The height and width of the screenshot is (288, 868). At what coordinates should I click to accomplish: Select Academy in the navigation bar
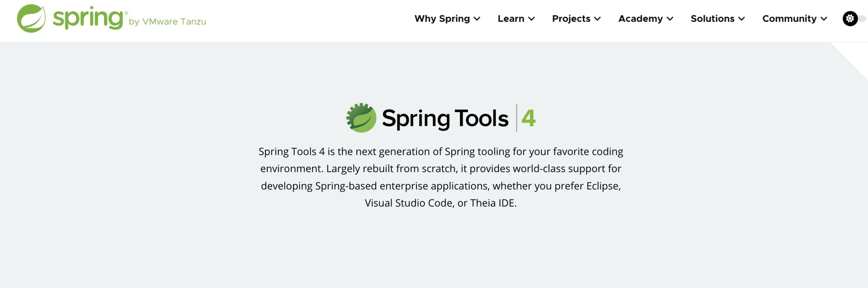640,19
